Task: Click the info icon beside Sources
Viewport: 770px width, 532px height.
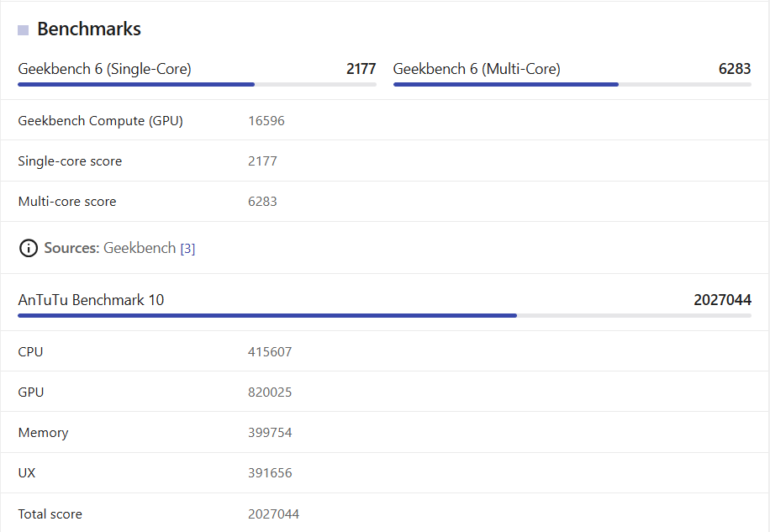Action: pos(29,248)
